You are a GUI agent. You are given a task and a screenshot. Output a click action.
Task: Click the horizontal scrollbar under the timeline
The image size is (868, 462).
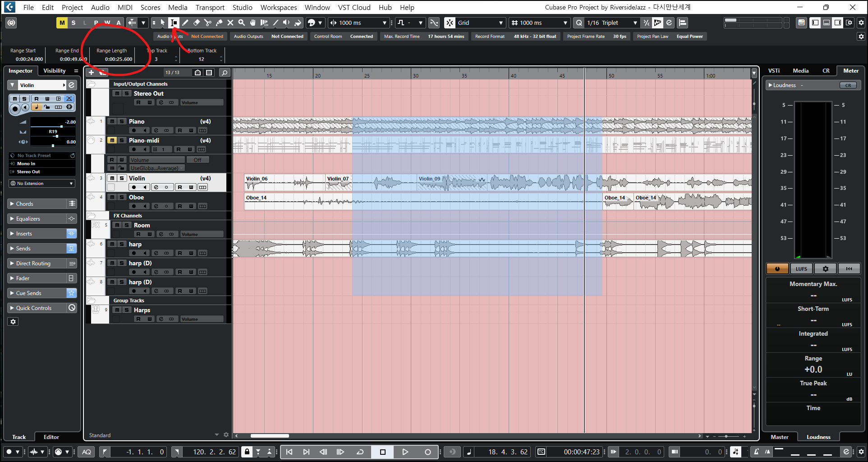(270, 436)
